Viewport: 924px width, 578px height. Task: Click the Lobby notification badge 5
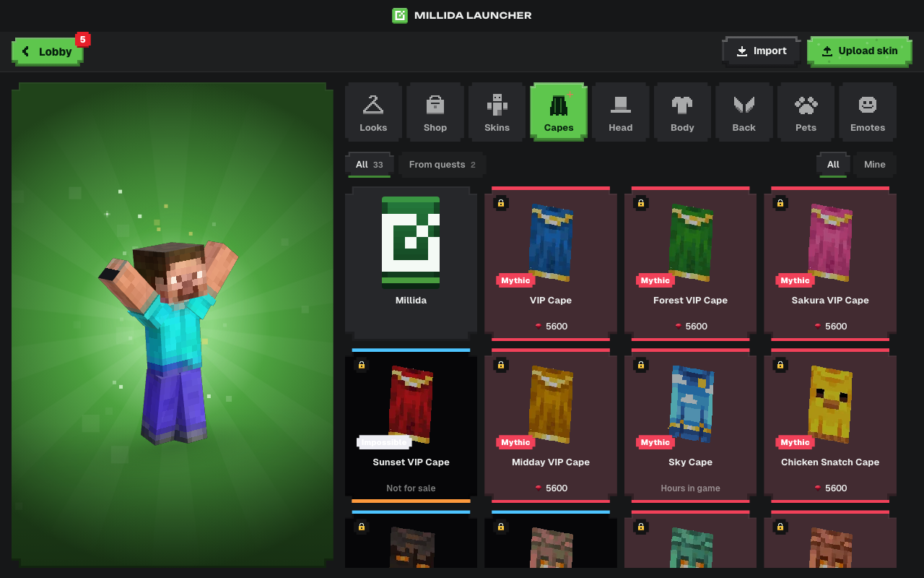coord(83,40)
